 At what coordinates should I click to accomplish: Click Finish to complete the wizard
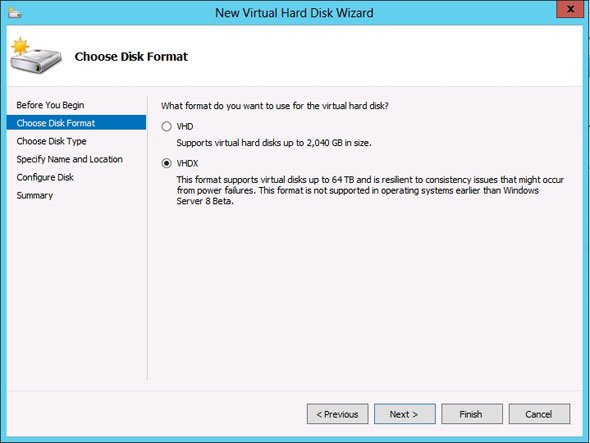[x=472, y=414]
